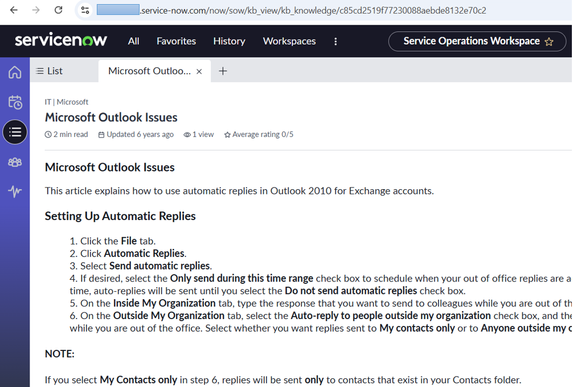Open the Workspaces menu
This screenshot has width=573, height=387.
289,41
